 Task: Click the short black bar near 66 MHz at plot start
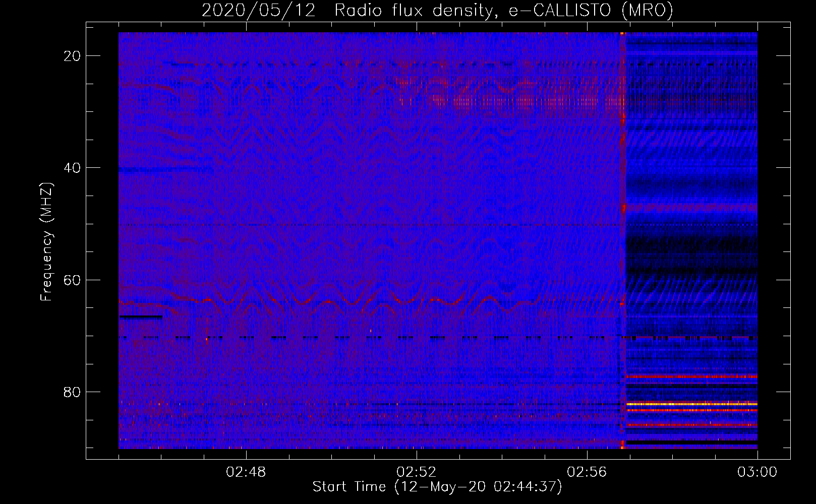pyautogui.click(x=141, y=317)
